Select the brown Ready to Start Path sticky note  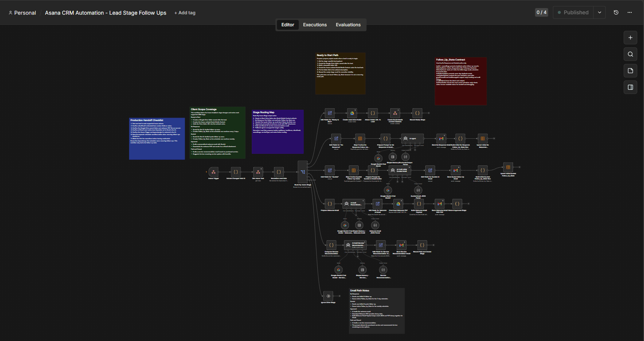[340, 73]
